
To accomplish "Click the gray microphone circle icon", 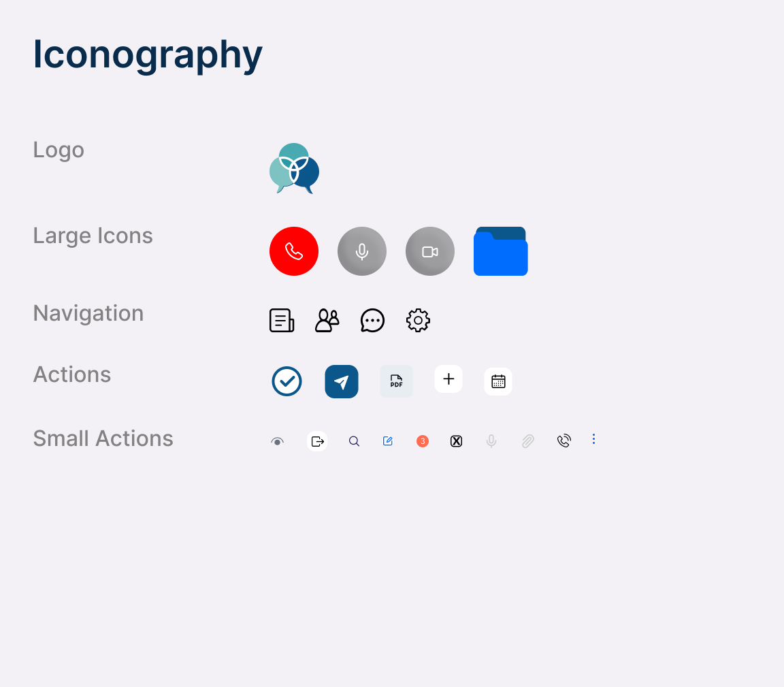I will click(x=361, y=251).
